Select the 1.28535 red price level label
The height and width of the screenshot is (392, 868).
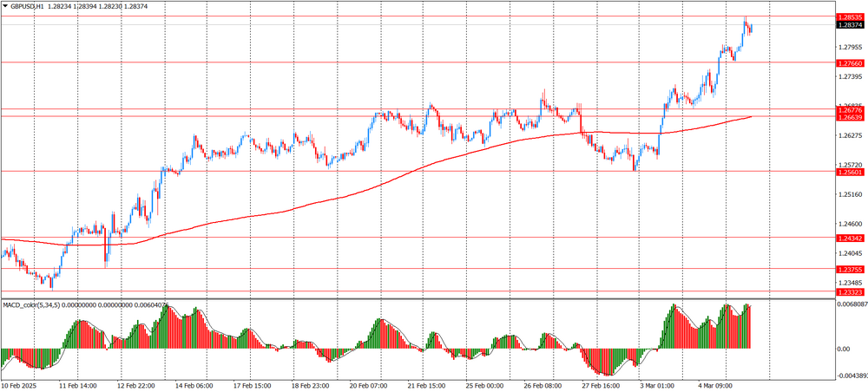click(850, 16)
